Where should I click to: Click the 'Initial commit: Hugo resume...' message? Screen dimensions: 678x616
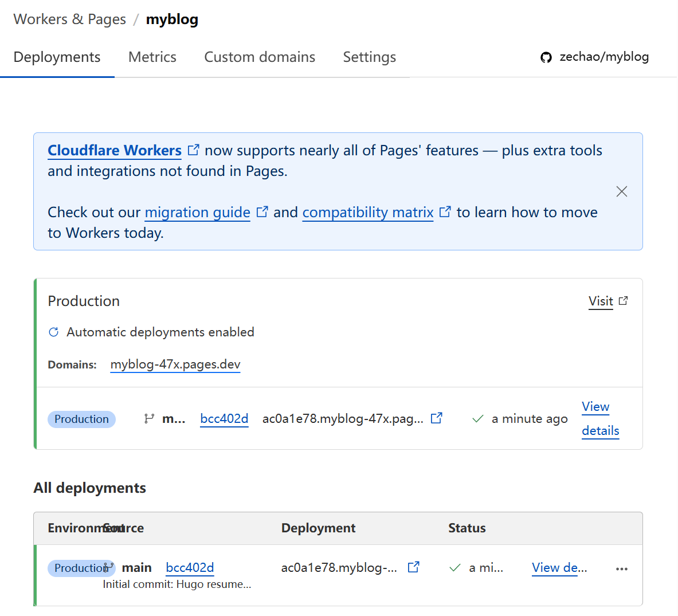click(177, 584)
